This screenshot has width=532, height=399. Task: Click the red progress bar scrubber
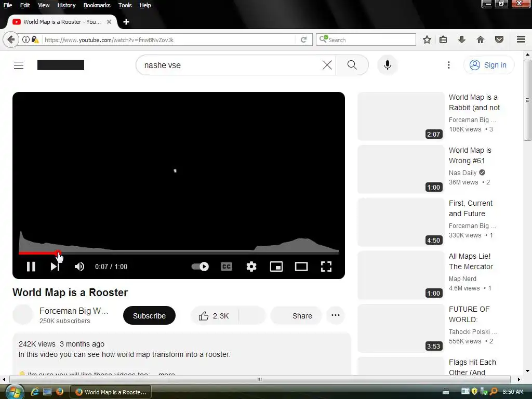point(58,253)
